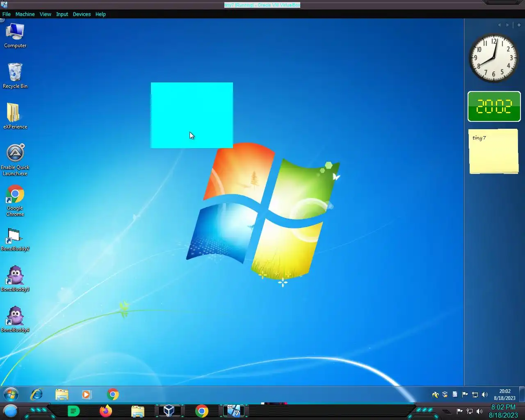Screen dimensions: 525x420
Task: Open volume icon in guest tray
Action: click(x=484, y=395)
